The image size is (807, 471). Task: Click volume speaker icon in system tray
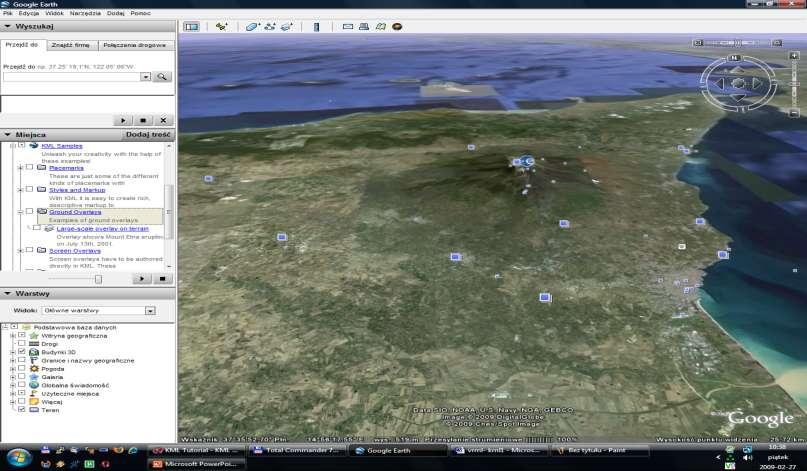747,458
